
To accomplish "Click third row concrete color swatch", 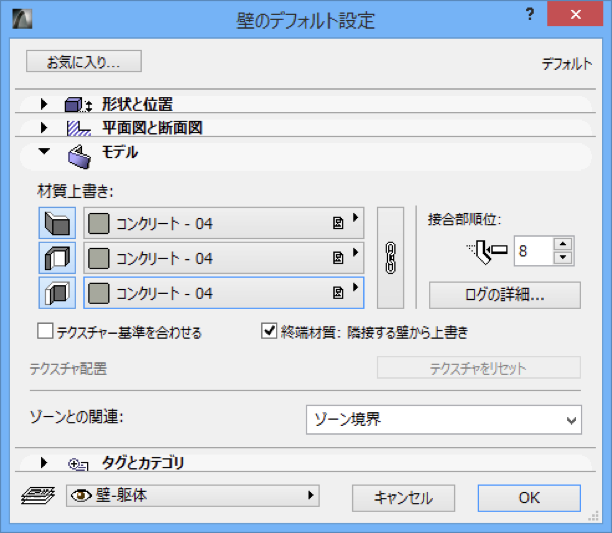I will pos(99,293).
